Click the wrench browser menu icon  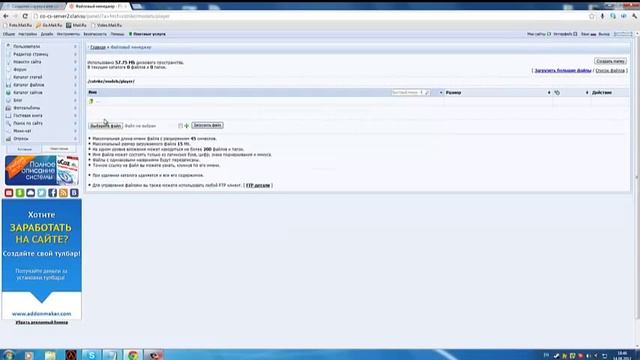tap(635, 16)
